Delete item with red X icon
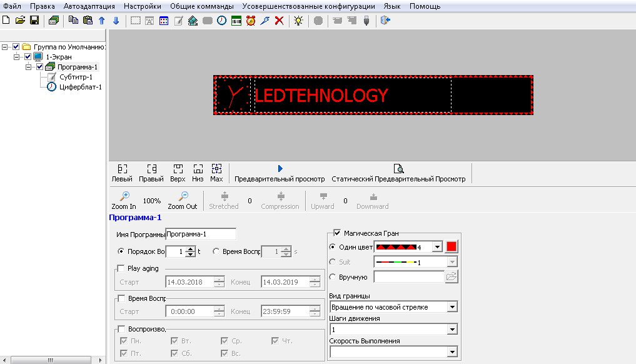Image resolution: width=636 pixels, height=364 pixels. coord(279,20)
